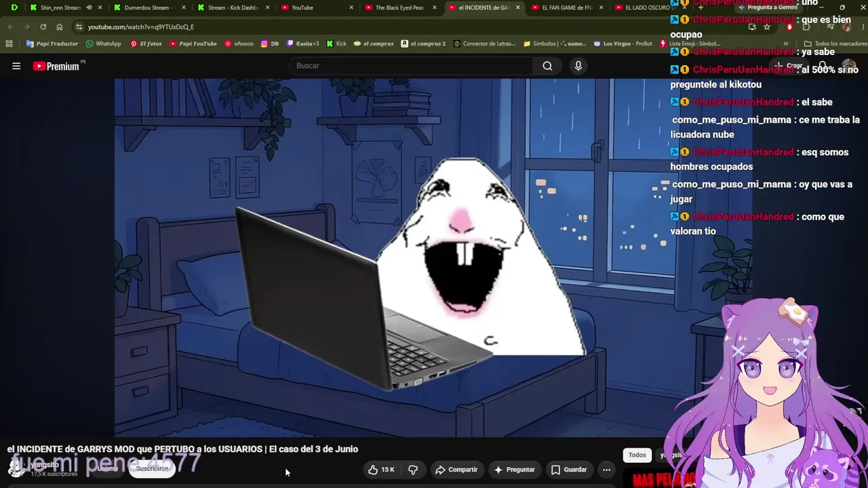Close the el INCIDENTE de GARRYS tab
This screenshot has height=488, width=868.
click(x=518, y=7)
